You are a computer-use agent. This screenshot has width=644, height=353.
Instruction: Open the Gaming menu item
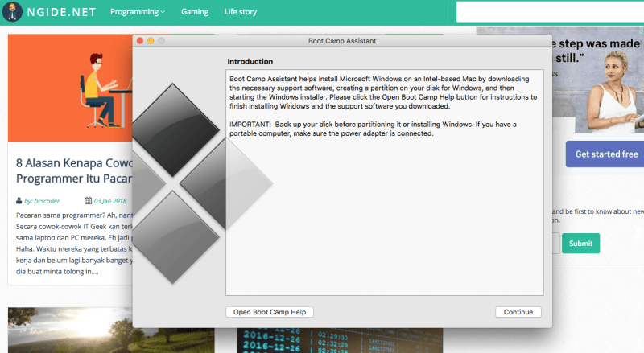click(195, 12)
